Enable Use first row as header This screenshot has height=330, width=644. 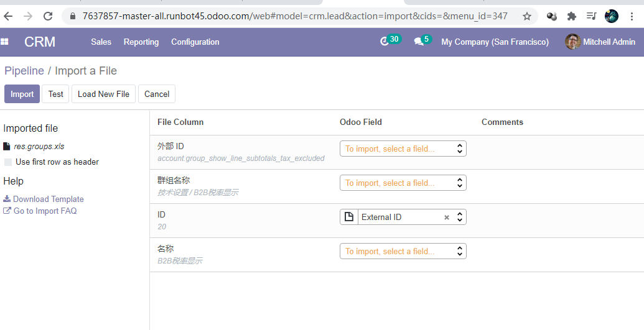[8, 162]
